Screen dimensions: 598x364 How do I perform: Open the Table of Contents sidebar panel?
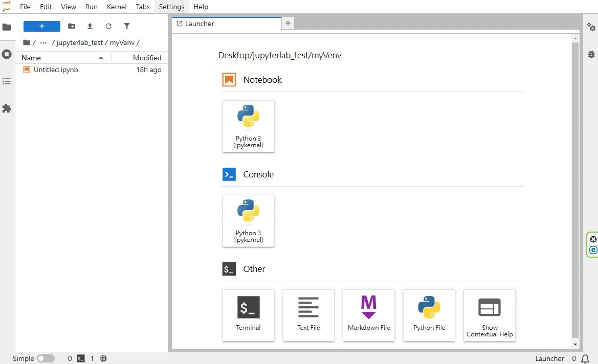pyautogui.click(x=7, y=81)
